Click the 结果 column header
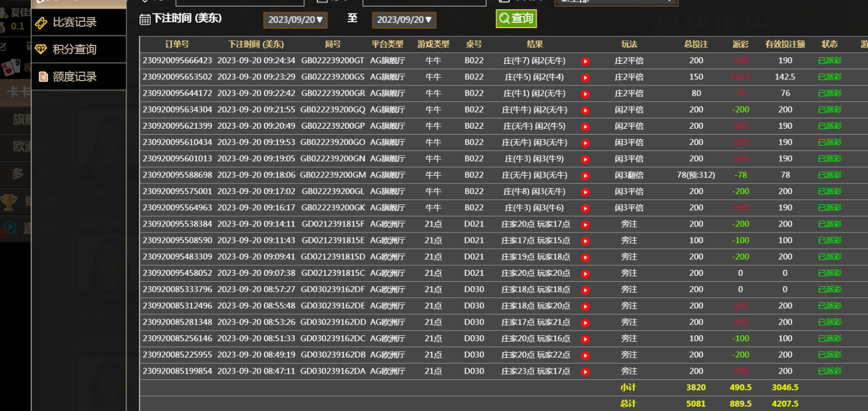This screenshot has height=411, width=868. click(x=535, y=44)
